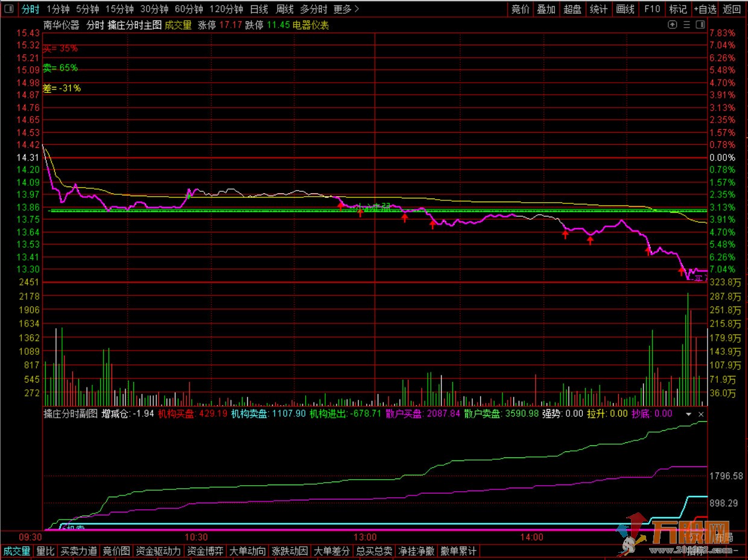The height and width of the screenshot is (560, 748).
Task: Click the stock name 南华仪器
Action: [x=62, y=25]
